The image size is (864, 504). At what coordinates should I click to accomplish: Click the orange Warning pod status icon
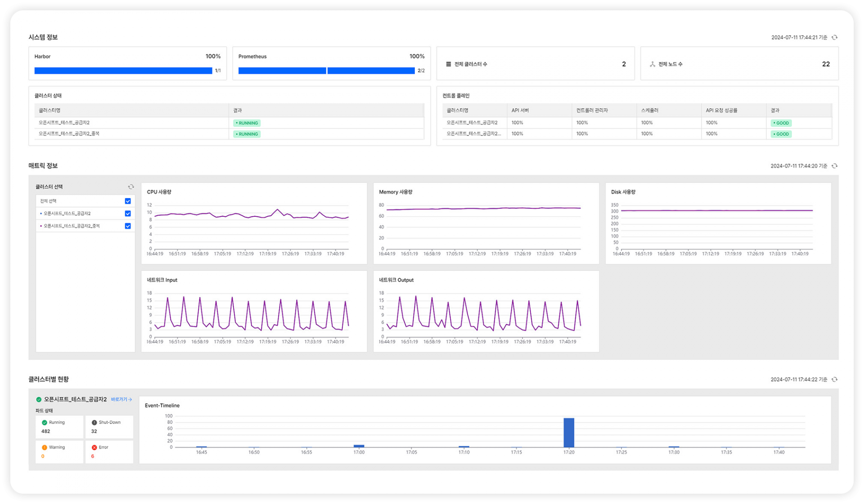[45, 447]
